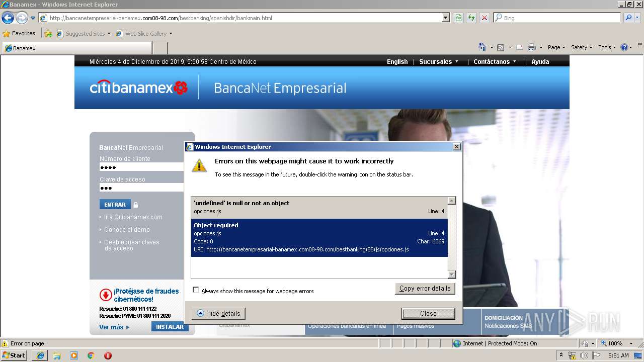Launch Windows Media Player from the taskbar

[74, 355]
